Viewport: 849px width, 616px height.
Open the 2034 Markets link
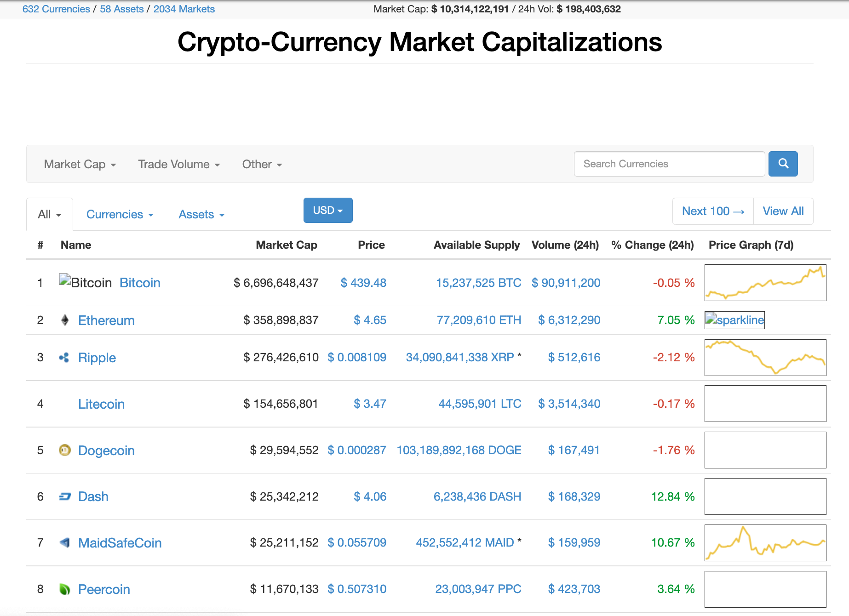184,9
